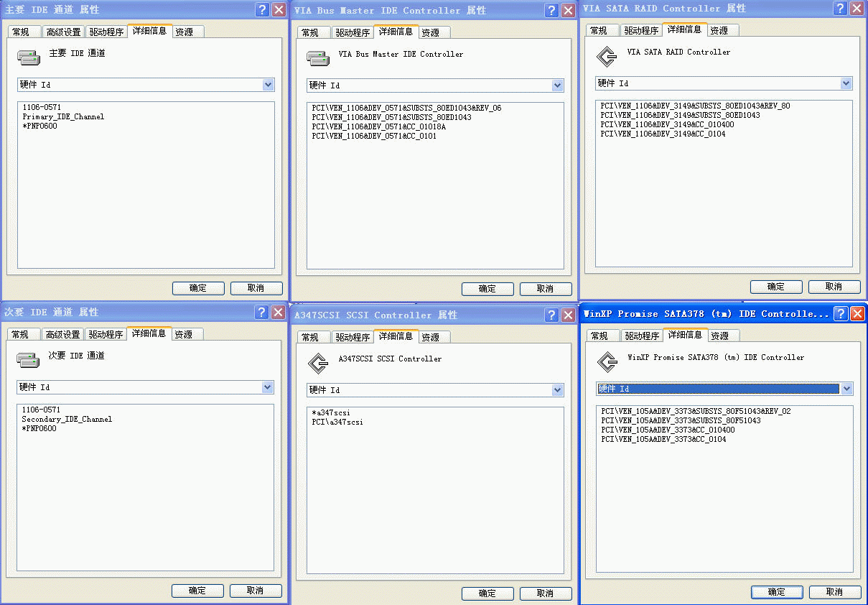
Task: Select VIA Bus Master entry ending REV_06
Action: tap(406, 108)
